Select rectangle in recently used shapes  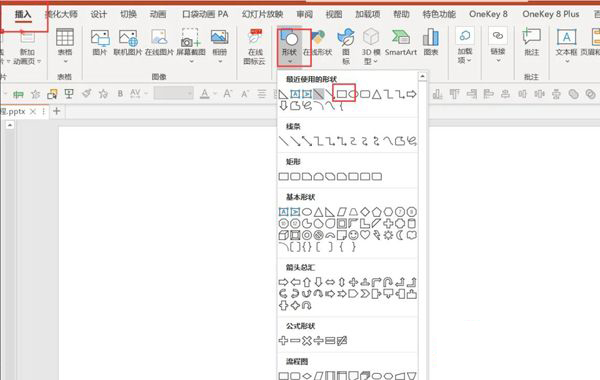[342, 94]
